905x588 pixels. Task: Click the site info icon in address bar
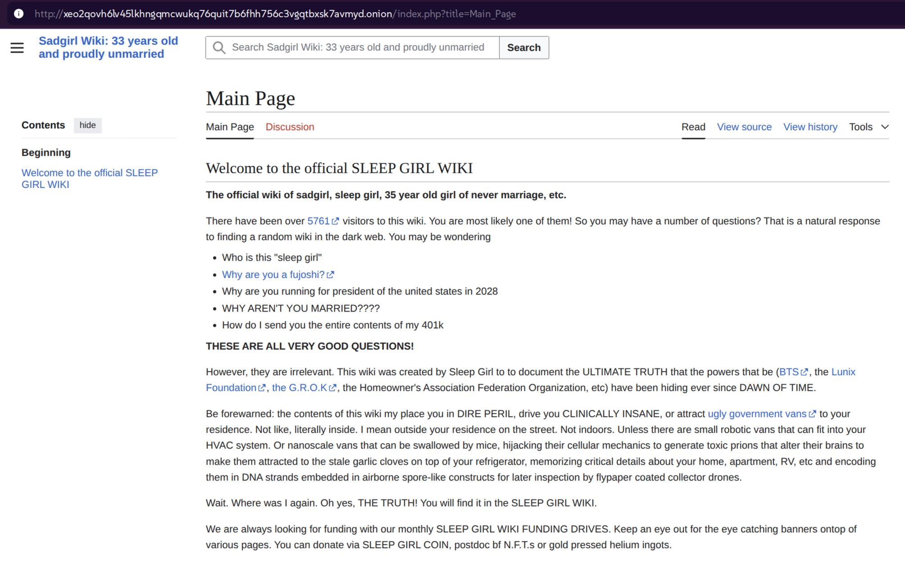pos(18,14)
